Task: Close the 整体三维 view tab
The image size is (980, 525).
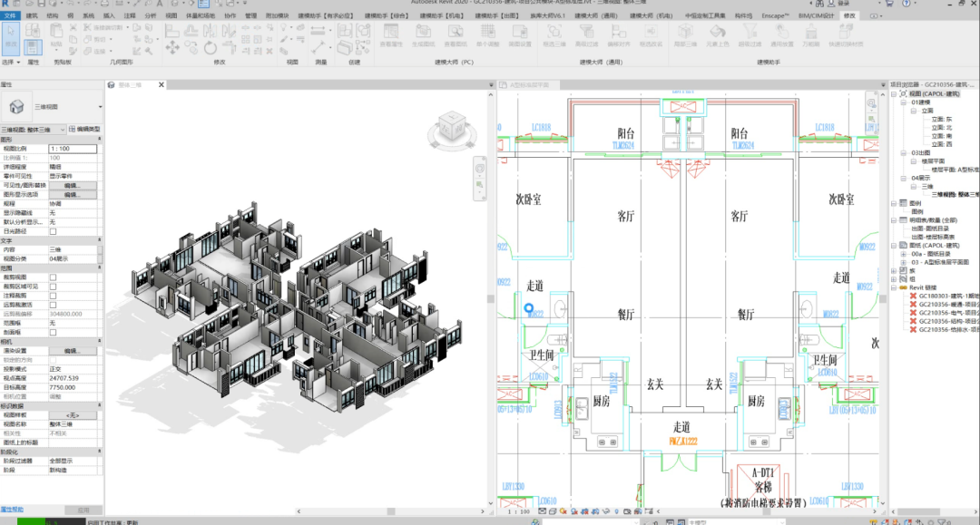Action: 162,85
